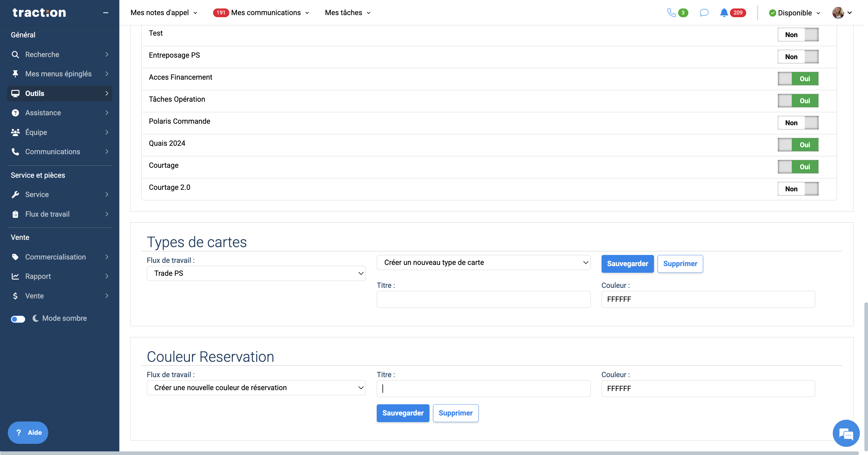Toggle the Mode sombre switch

click(18, 319)
